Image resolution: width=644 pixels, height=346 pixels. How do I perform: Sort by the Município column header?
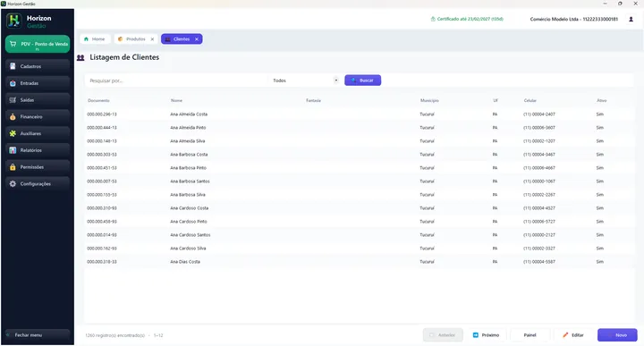click(429, 100)
